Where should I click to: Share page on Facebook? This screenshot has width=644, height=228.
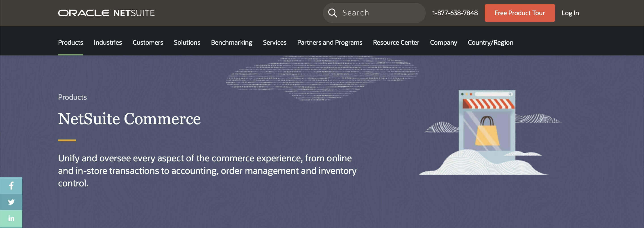click(x=11, y=186)
